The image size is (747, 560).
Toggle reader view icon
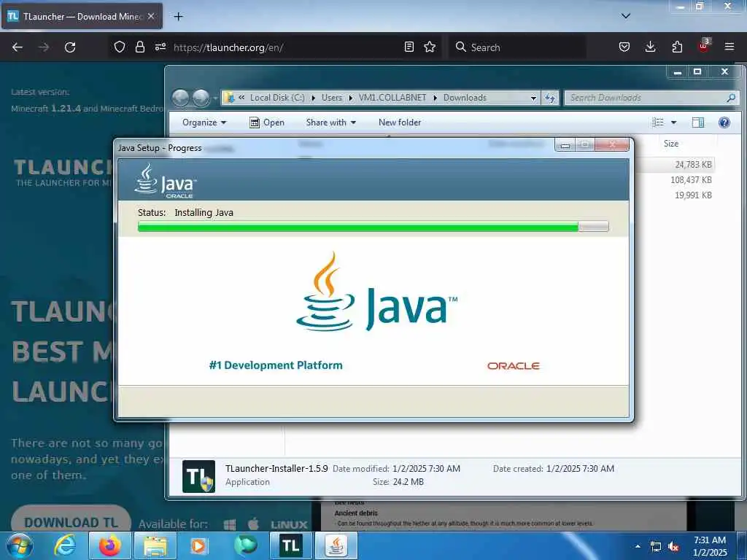409,47
